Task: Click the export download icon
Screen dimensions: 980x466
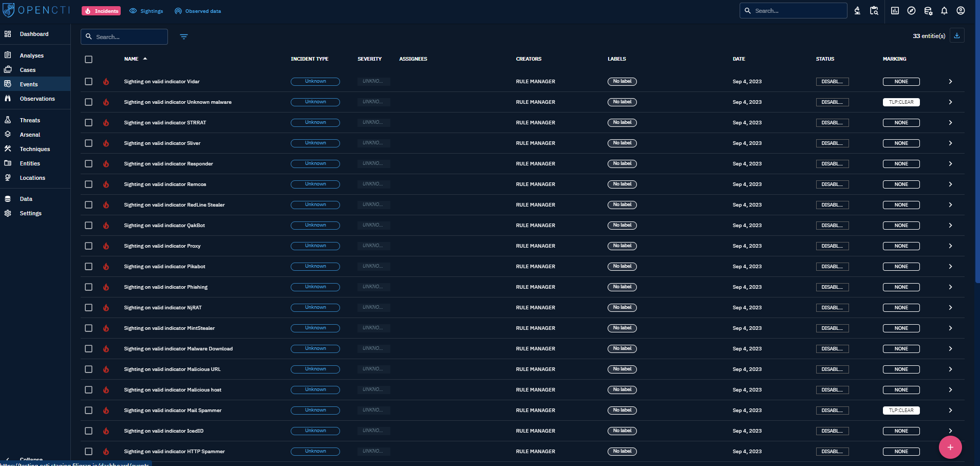Action: [957, 36]
